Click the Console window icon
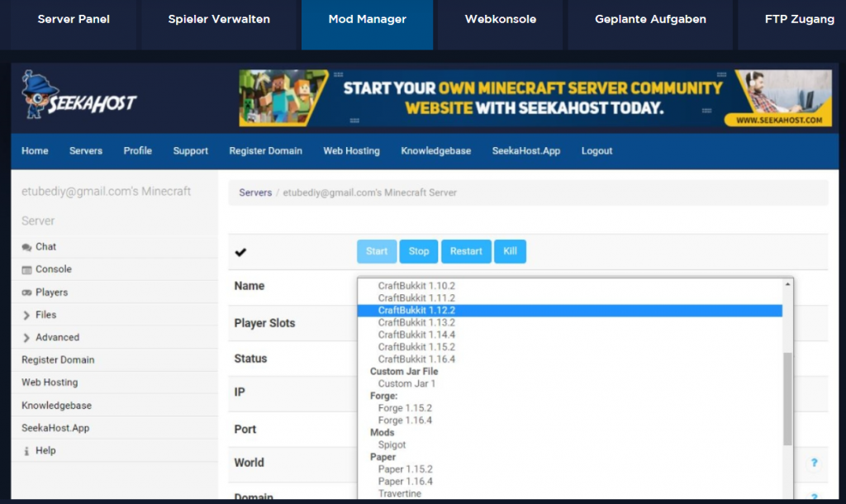 tap(26, 270)
